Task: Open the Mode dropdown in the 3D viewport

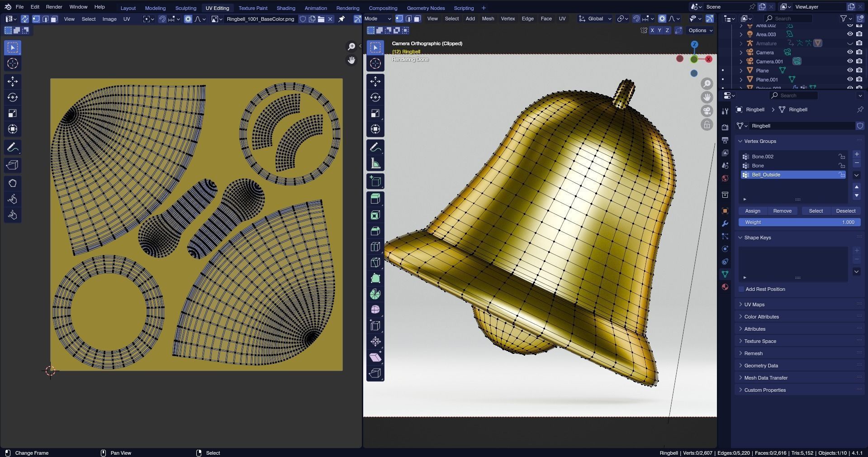Action: [x=377, y=19]
